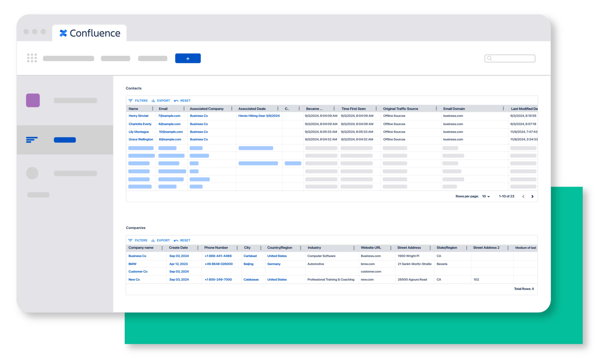Click the Calabasas city link
This screenshot has width=616, height=364.
(251, 280)
